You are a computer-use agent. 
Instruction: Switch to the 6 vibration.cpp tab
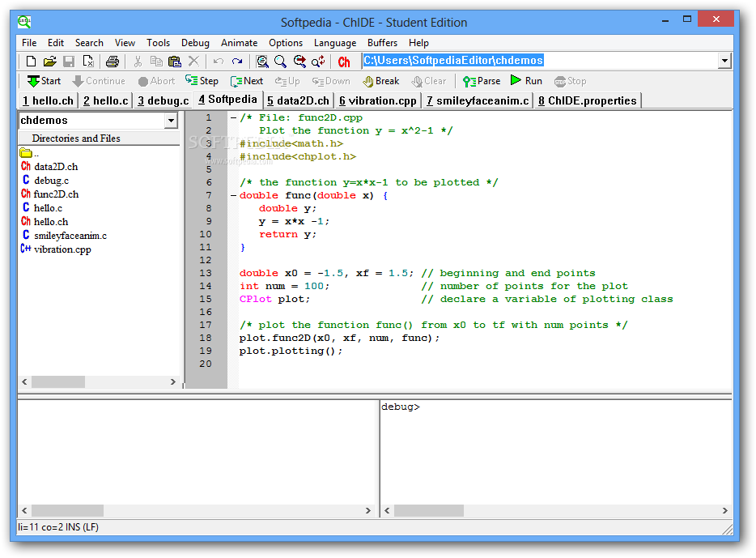(377, 100)
